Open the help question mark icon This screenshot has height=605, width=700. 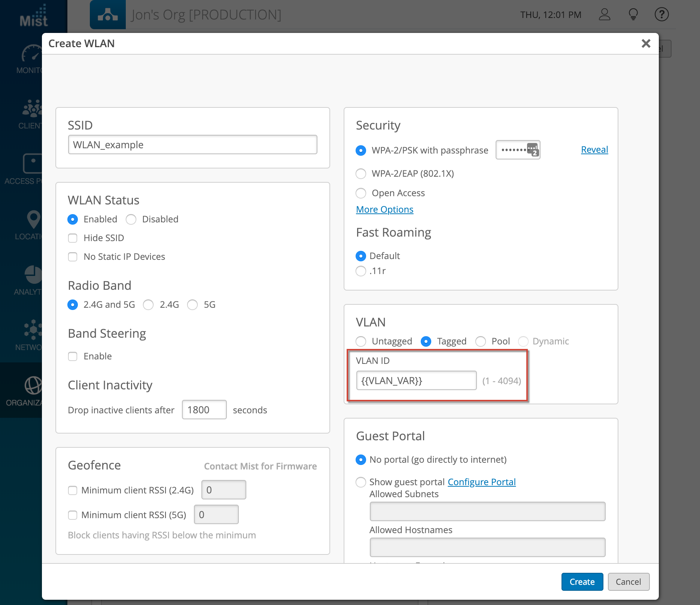tap(661, 15)
